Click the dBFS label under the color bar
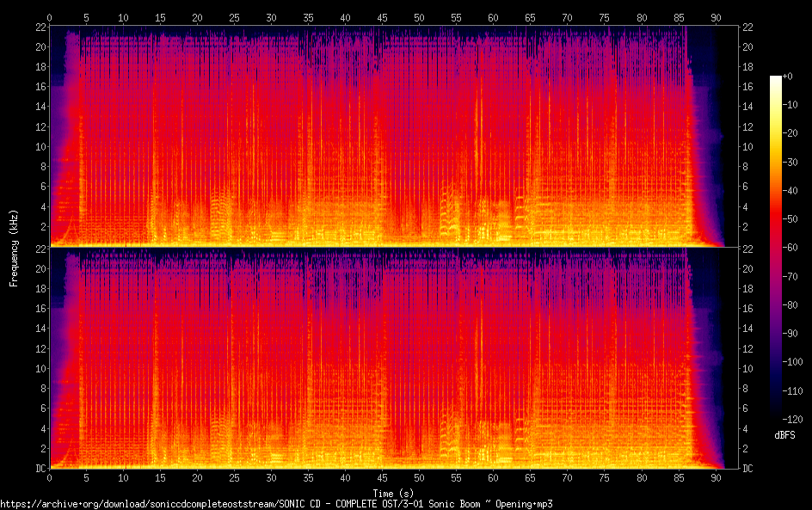 tap(784, 436)
